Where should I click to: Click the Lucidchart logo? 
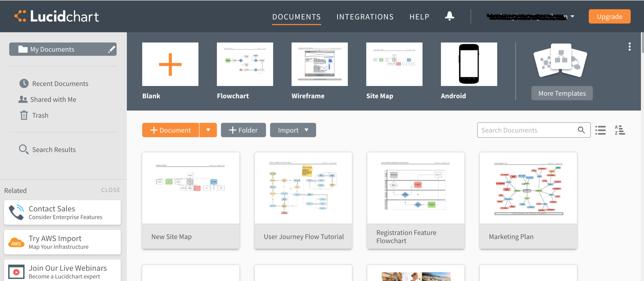click(56, 16)
